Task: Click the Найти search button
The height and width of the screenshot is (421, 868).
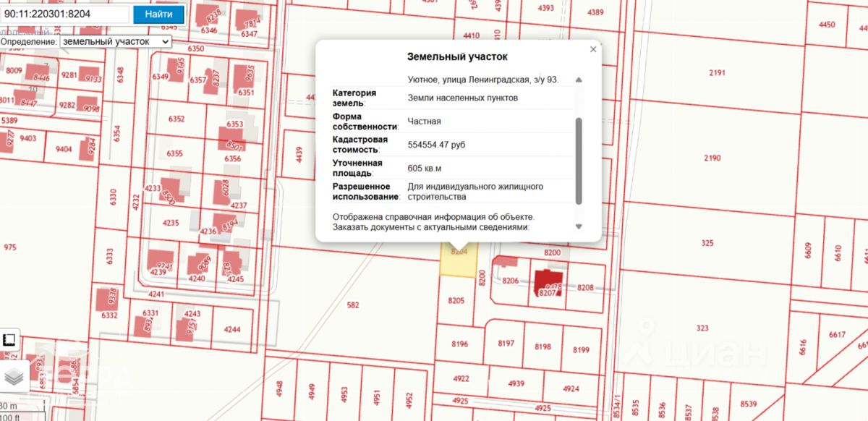Action: pos(158,14)
